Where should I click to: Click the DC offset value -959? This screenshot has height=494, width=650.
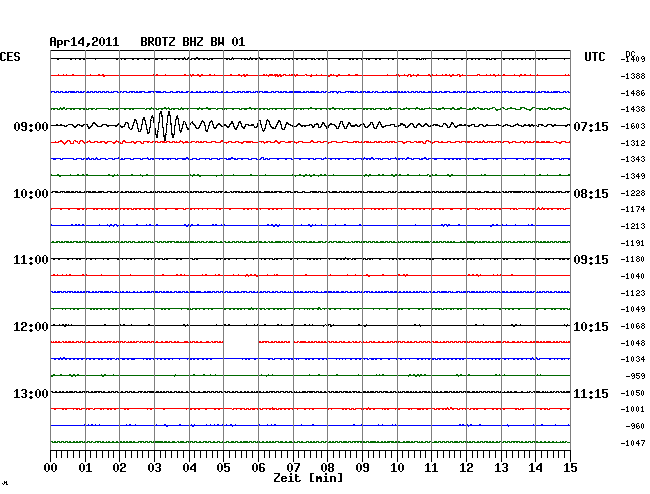click(x=635, y=376)
